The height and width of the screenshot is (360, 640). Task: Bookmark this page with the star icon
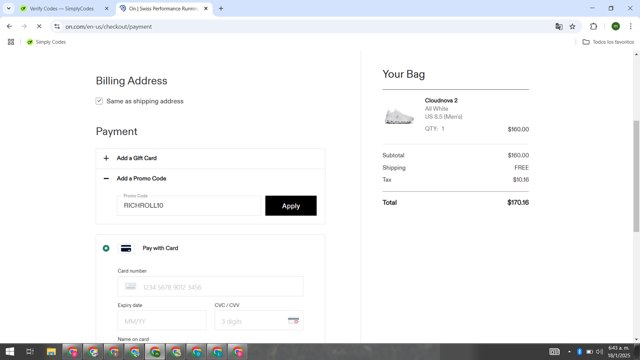point(573,27)
